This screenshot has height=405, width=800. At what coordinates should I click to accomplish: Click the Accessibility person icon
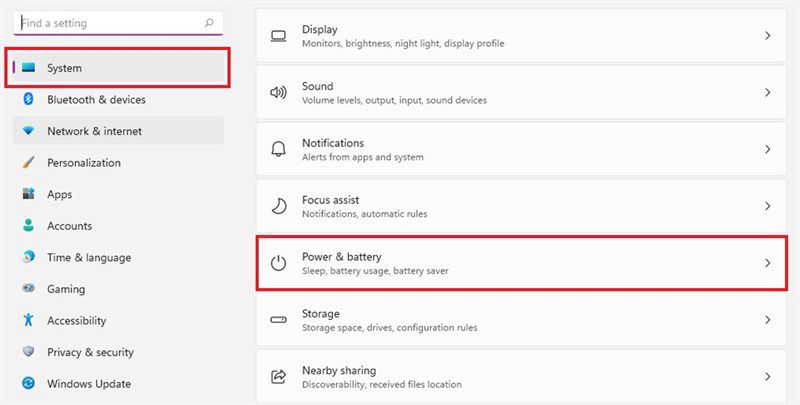pos(29,320)
